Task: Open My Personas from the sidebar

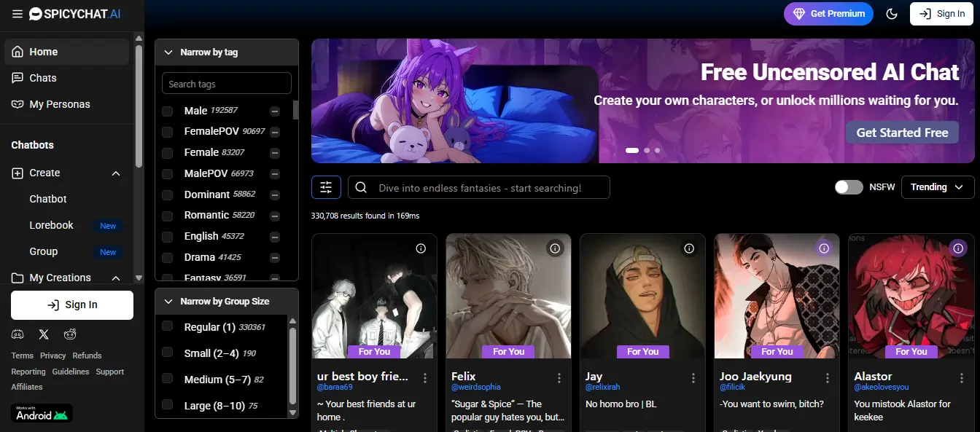Action: pyautogui.click(x=58, y=104)
